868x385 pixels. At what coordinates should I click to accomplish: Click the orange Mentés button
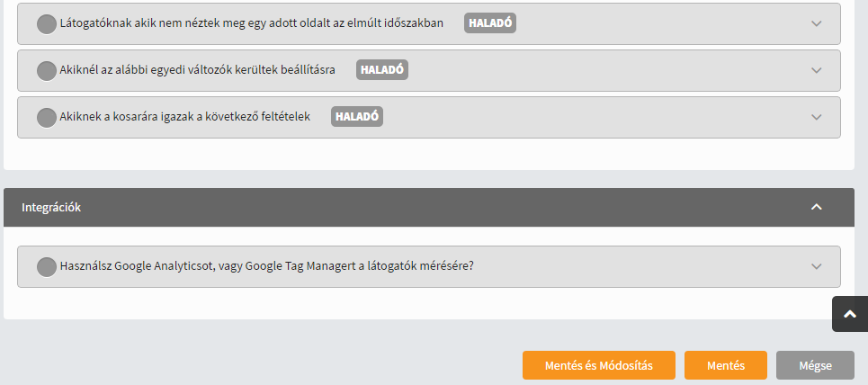[725, 366]
